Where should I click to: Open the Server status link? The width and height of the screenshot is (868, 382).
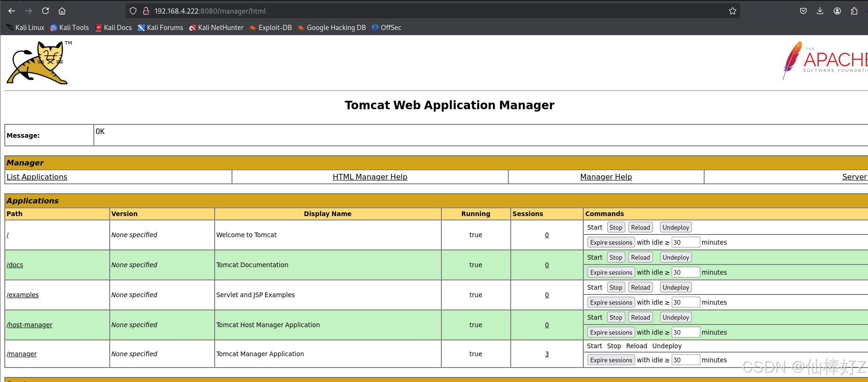[854, 177]
